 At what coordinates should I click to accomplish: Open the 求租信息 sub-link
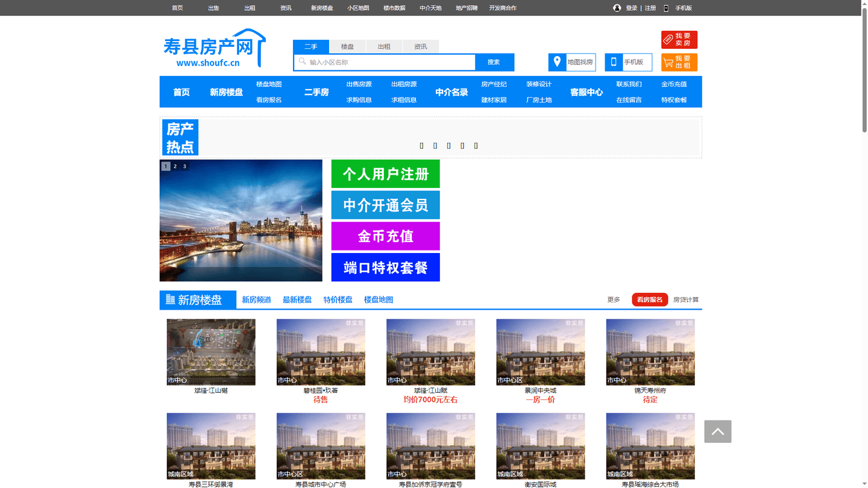point(404,100)
